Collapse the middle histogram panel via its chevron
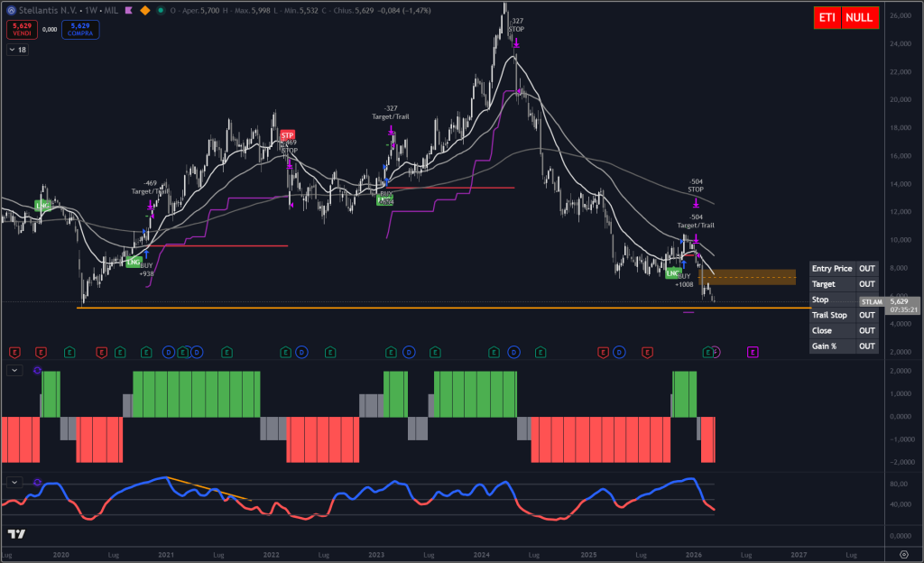Viewport: 924px width, 563px height. click(14, 370)
